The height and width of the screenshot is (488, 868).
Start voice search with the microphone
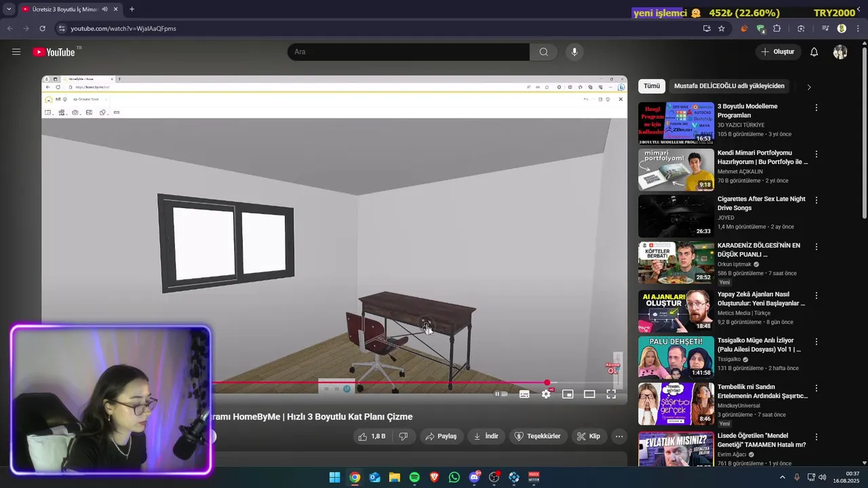pyautogui.click(x=574, y=52)
